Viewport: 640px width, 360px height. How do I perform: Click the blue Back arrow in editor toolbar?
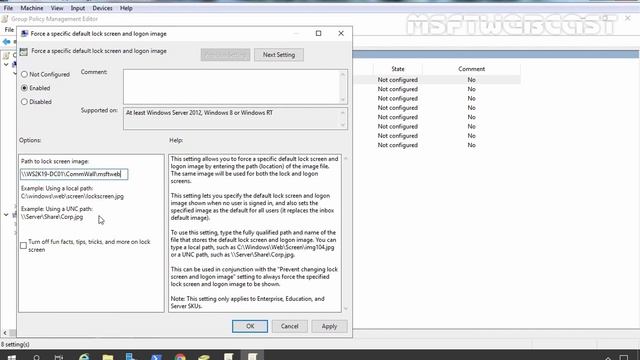[x=6, y=42]
